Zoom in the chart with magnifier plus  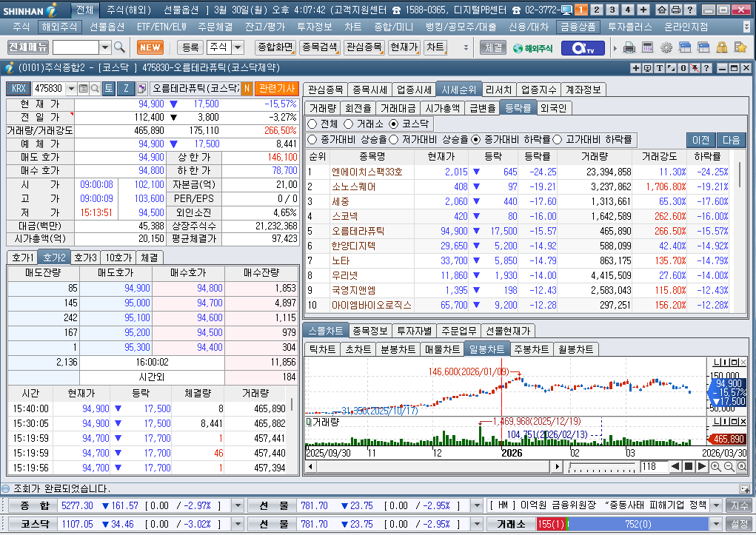pyautogui.click(x=715, y=467)
